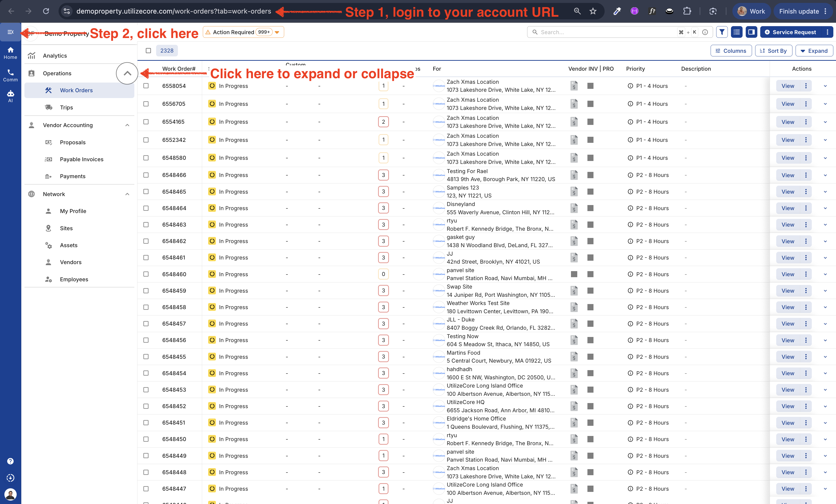Screen dimensions: 836x504
Task: Open browser extensions puzzle icon
Action: pos(687,11)
